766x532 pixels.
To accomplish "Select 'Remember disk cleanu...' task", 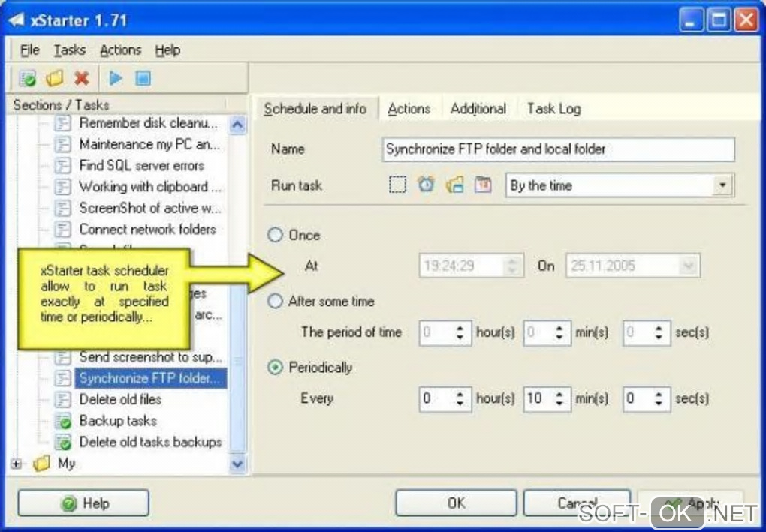I will 149,123.
